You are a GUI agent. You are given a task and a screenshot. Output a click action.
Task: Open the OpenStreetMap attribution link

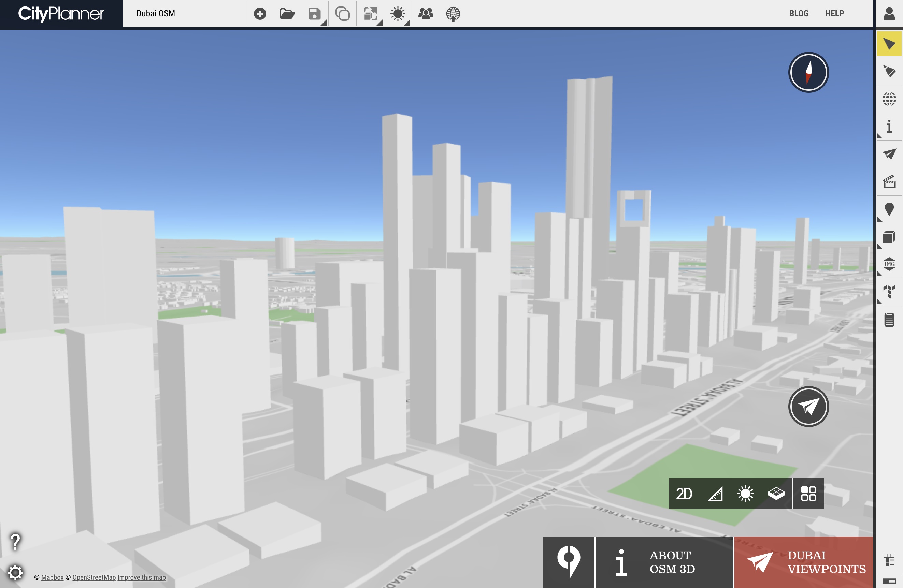[x=94, y=577]
